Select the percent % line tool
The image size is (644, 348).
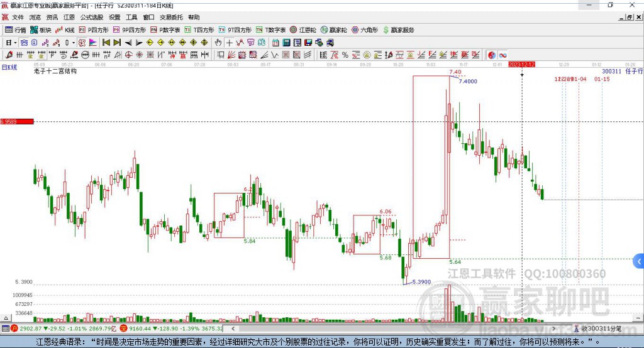(345, 55)
